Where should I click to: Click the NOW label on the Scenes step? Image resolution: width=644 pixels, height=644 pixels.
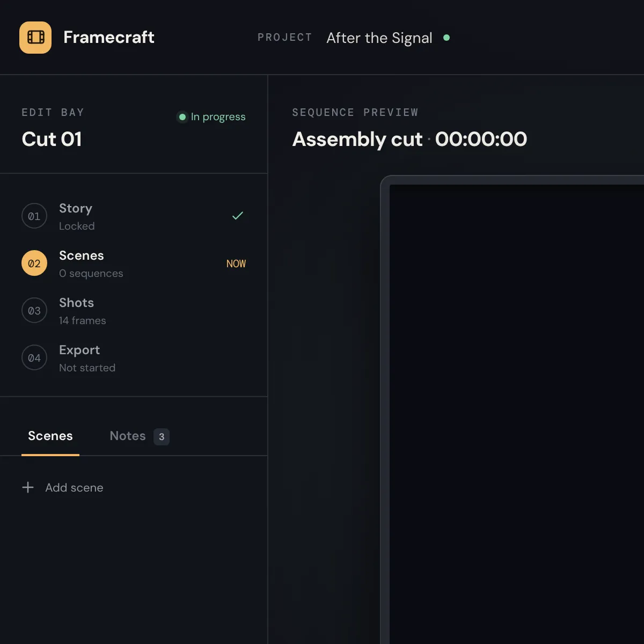(x=236, y=264)
